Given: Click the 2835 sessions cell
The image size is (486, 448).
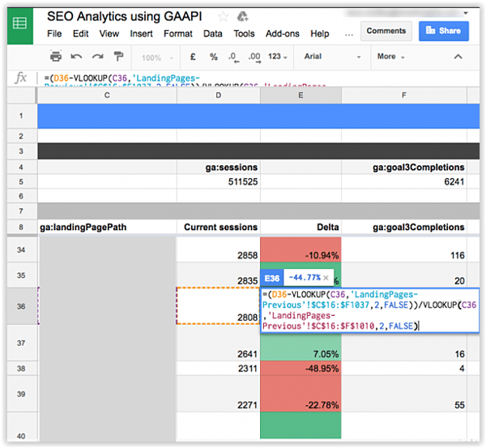Looking at the screenshot, I should [218, 275].
